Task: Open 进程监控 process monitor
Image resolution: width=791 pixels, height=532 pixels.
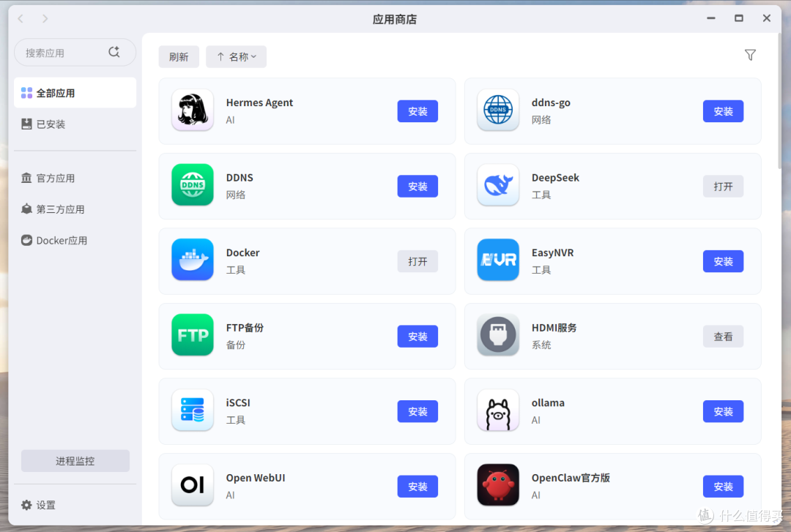Action: tap(75, 461)
